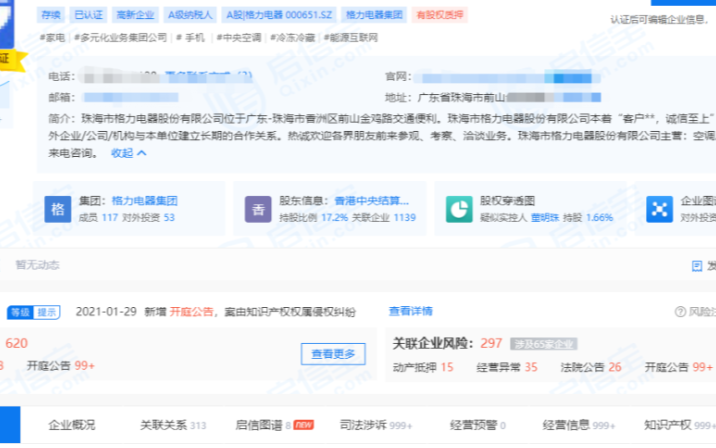Screen dimensions: 716x448
Task: Click 涉及65家企业 gray badge
Action: [x=543, y=344]
